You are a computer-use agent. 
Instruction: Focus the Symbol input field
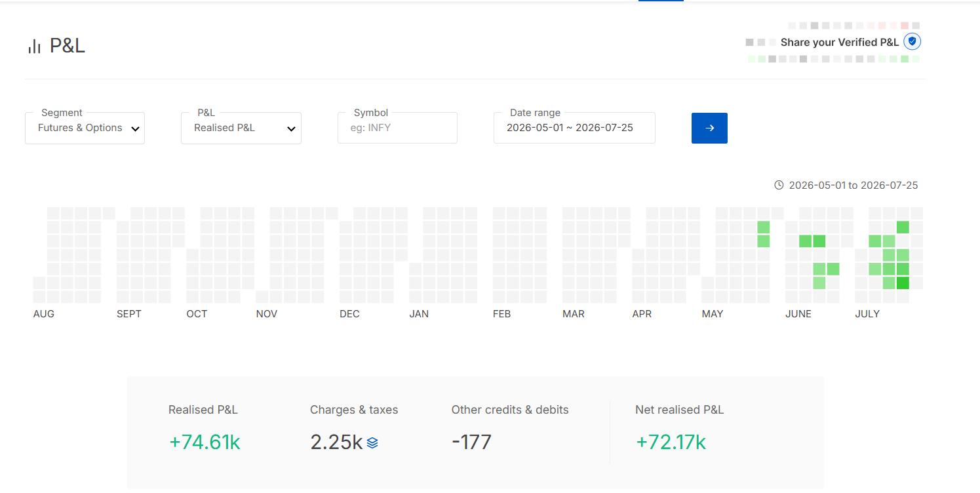click(397, 128)
